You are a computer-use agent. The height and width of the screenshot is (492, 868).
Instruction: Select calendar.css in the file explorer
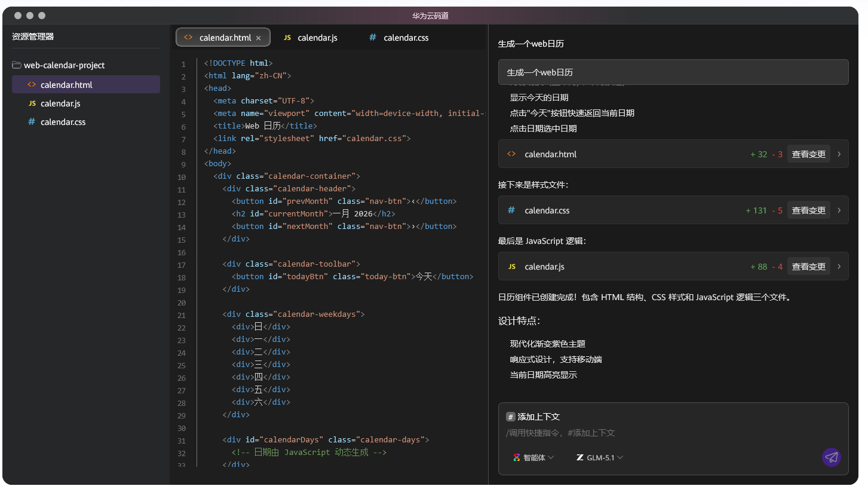pyautogui.click(x=63, y=122)
